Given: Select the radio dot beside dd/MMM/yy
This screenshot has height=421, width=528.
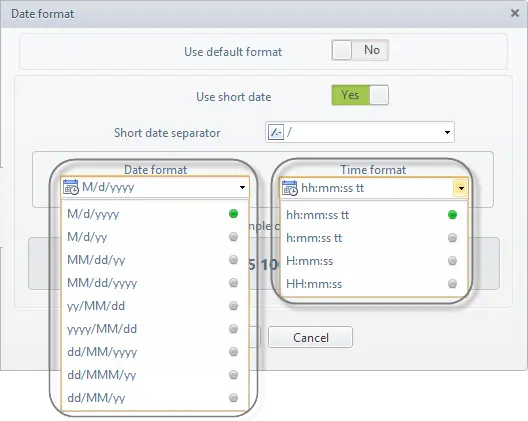Looking at the screenshot, I should click(233, 375).
